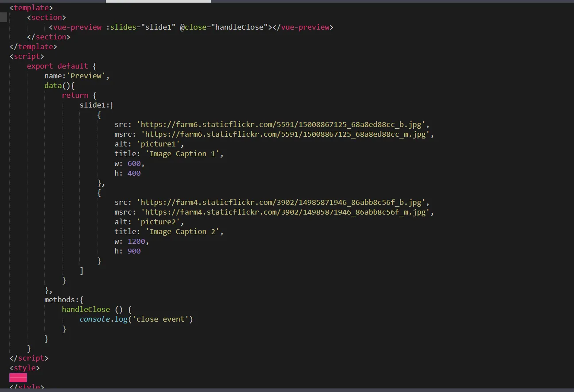Click the slide1:[ array property

(x=97, y=105)
